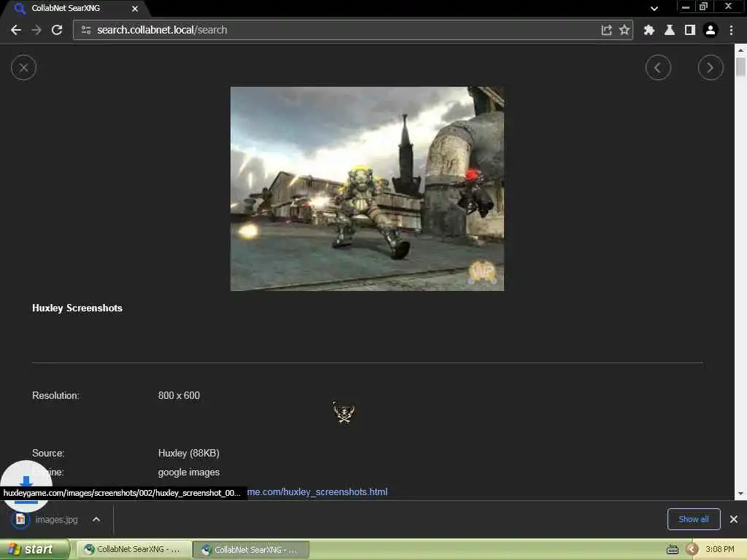747x560 pixels.
Task: Show all downloads
Action: pos(694,519)
